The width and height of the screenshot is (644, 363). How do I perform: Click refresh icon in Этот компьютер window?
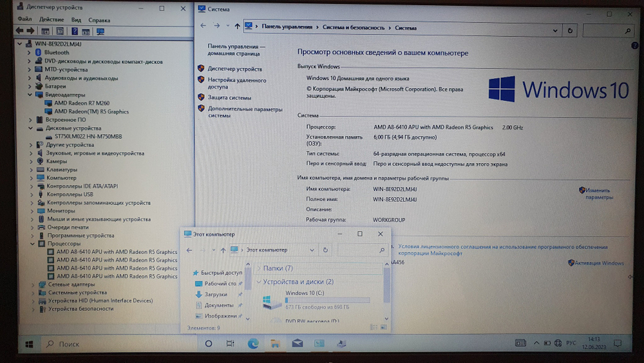(x=325, y=250)
